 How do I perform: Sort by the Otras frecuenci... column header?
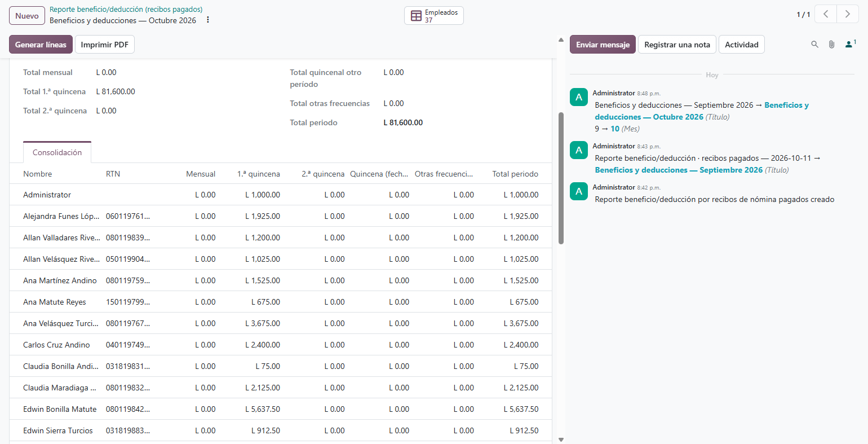click(444, 174)
